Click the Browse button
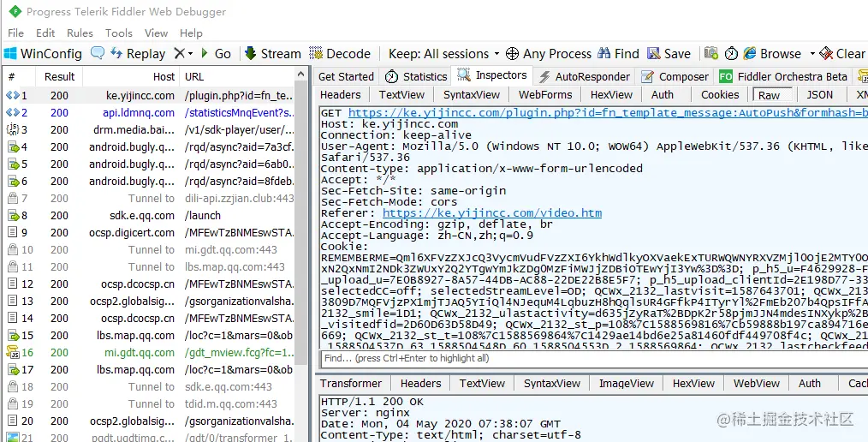 tap(772, 54)
